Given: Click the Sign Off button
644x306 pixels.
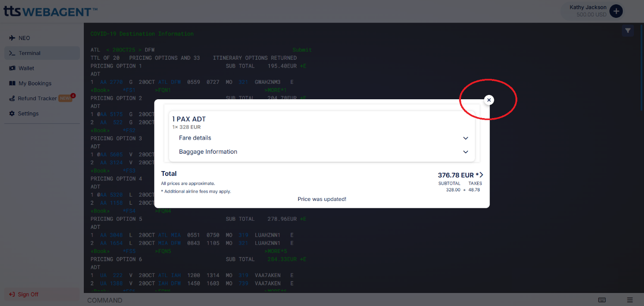Looking at the screenshot, I should tap(42, 294).
